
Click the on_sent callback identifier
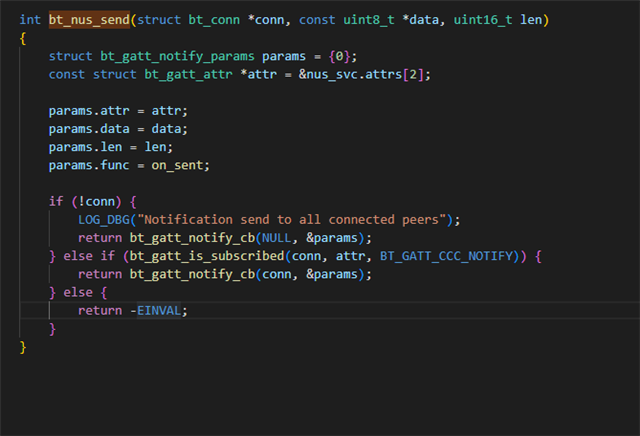tap(177, 165)
